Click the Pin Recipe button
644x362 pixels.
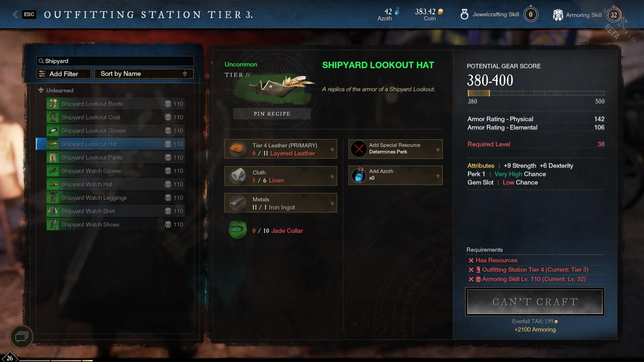coord(272,114)
